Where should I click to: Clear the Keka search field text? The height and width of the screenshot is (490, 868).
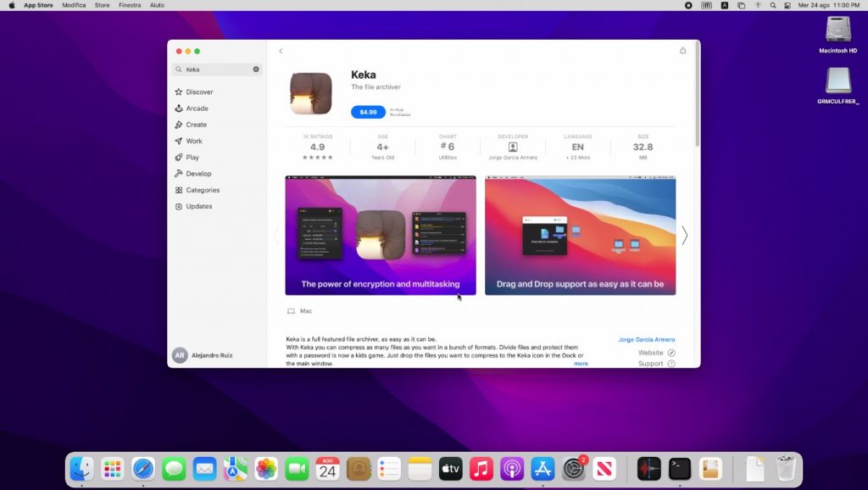click(256, 70)
